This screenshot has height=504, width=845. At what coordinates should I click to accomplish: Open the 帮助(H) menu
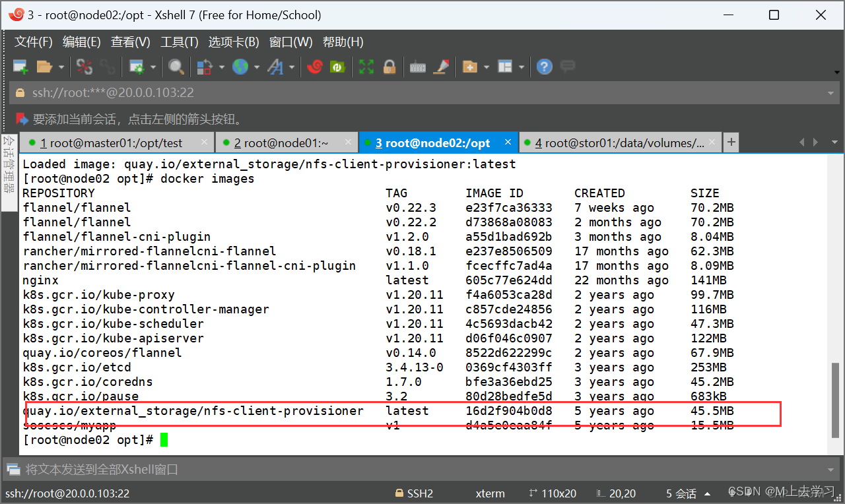pyautogui.click(x=343, y=42)
